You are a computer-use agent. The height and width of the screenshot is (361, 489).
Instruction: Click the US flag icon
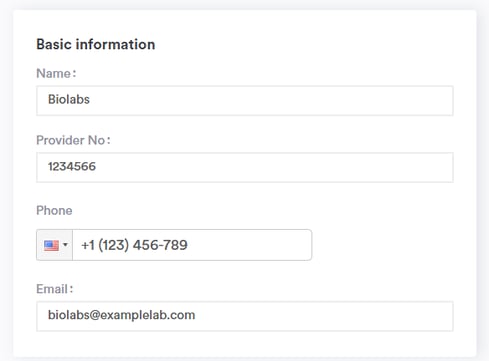(x=51, y=246)
